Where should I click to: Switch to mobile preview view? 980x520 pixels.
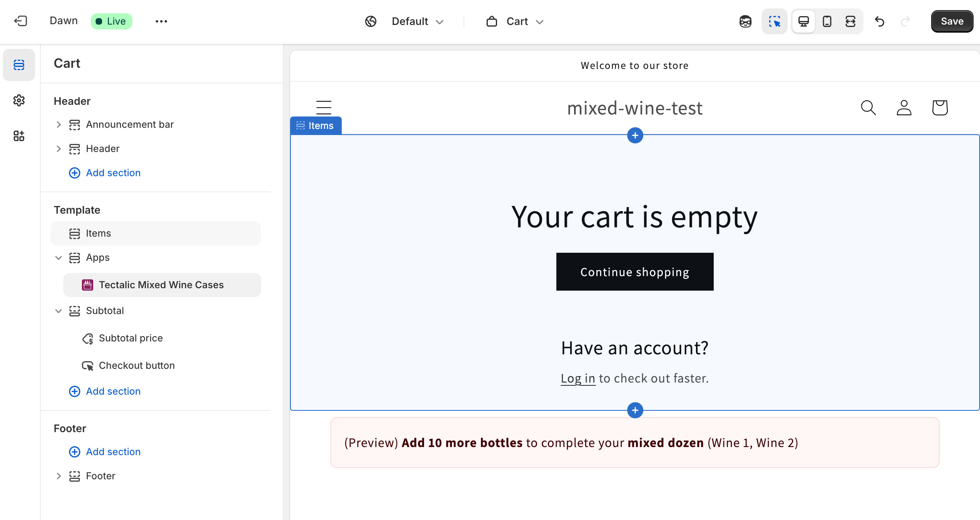pyautogui.click(x=827, y=21)
